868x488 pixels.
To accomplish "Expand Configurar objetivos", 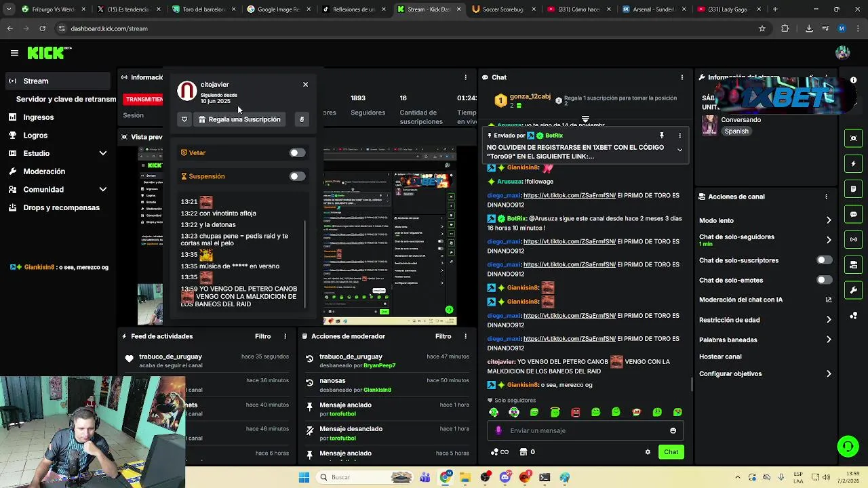I will click(829, 373).
